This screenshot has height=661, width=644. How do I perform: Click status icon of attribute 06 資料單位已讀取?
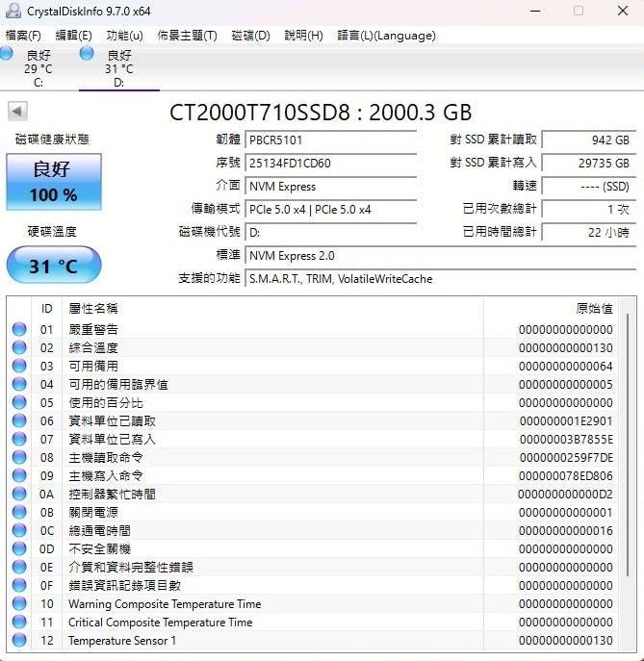pos(19,420)
